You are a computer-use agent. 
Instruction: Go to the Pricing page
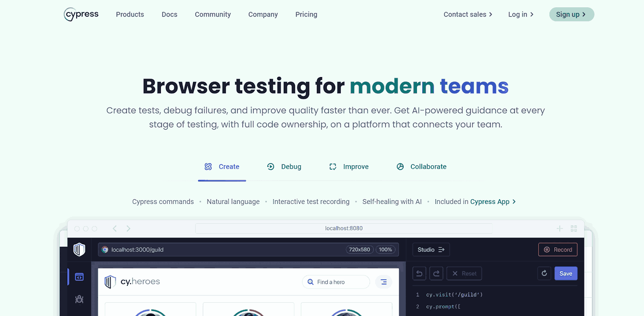coord(306,15)
